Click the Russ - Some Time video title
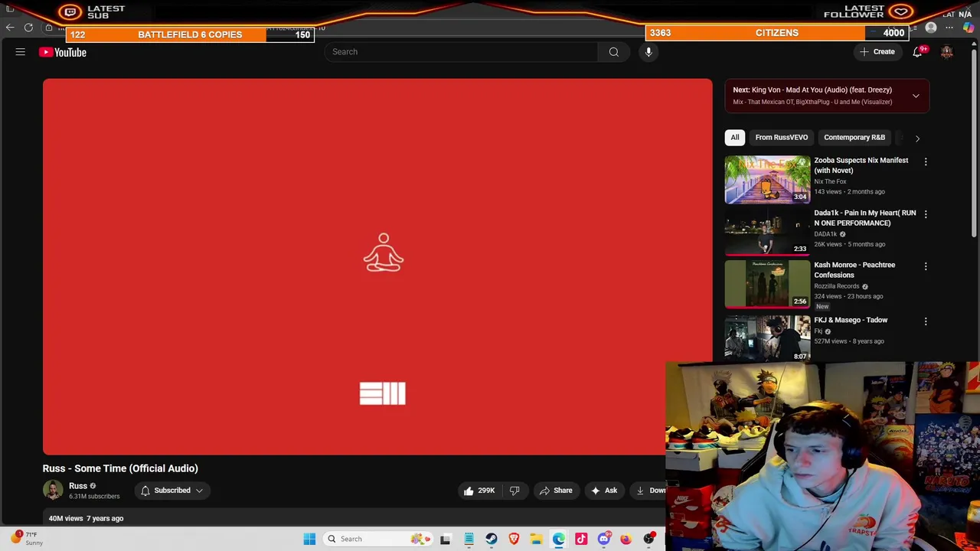This screenshot has height=551, width=980. pos(120,468)
